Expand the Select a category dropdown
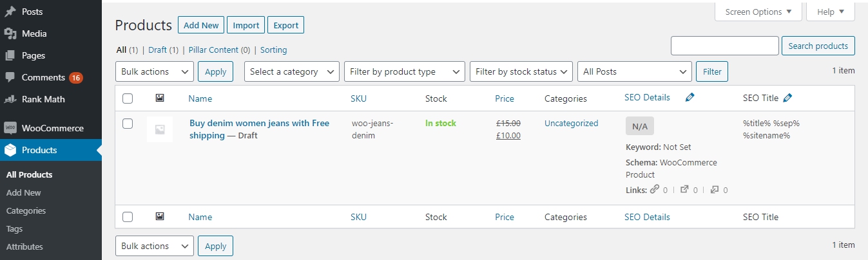This screenshot has height=260, width=868. 292,71
